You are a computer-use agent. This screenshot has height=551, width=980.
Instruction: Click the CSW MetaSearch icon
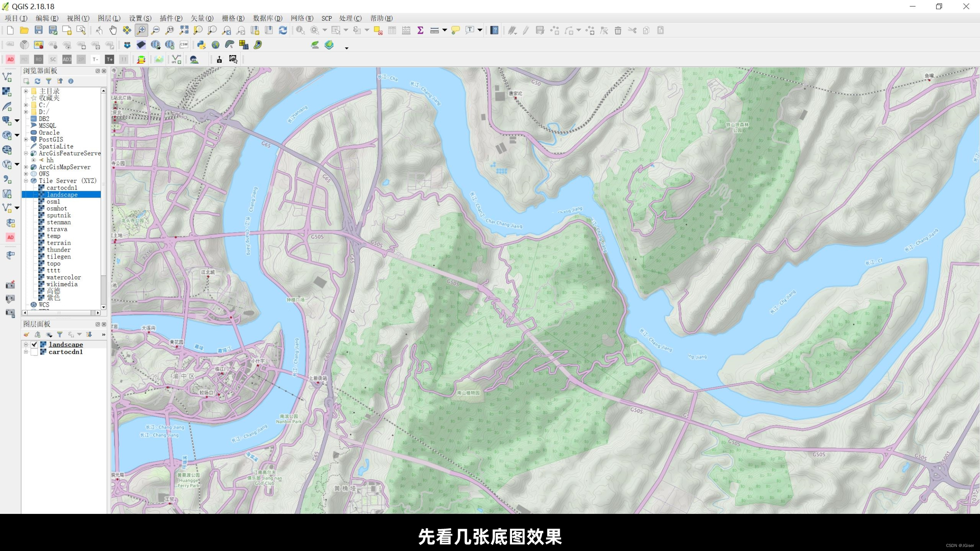tap(184, 45)
